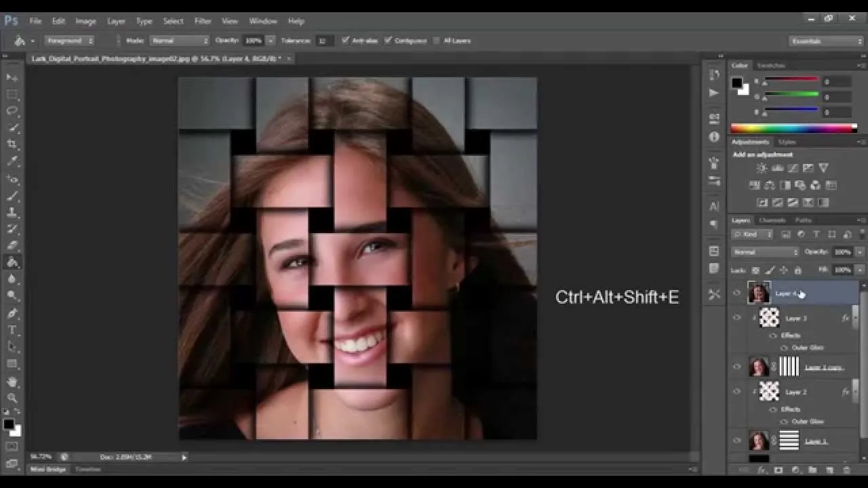Select the Eraser tool
The image size is (868, 488).
point(12,246)
